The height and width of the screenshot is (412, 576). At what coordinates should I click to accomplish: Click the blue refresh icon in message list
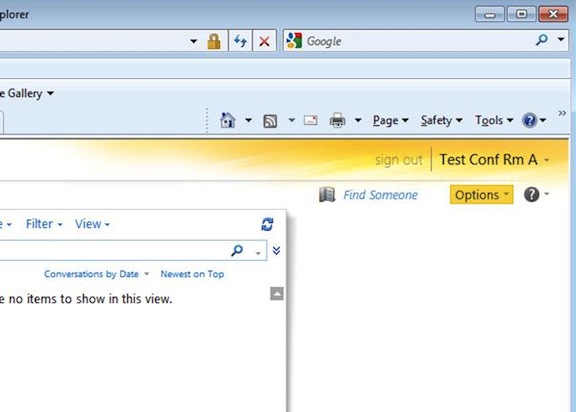[x=267, y=224]
